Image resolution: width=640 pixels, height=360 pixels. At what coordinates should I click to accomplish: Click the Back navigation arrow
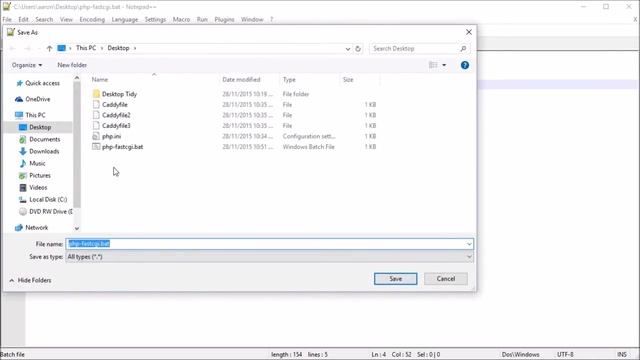point(12,48)
